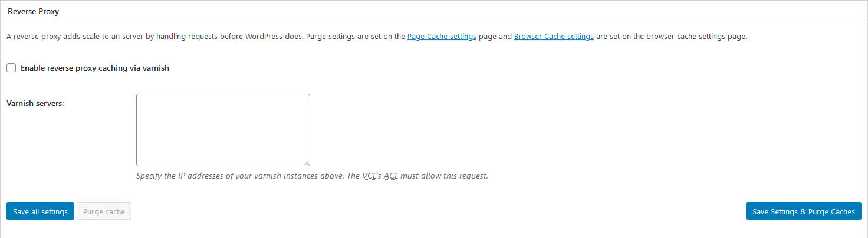The image size is (868, 238).
Task: Focus the Varnish servers text area
Action: coord(223,130)
